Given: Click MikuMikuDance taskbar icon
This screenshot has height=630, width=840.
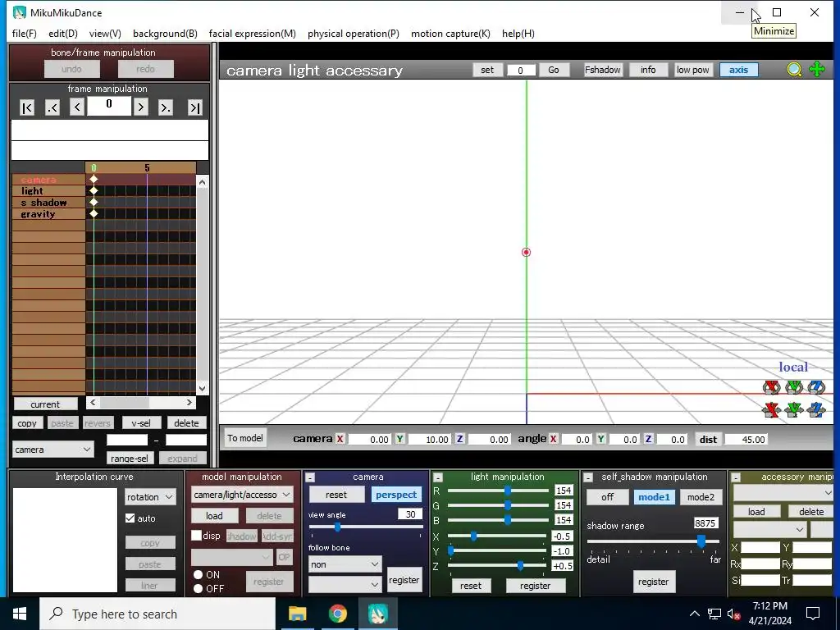Looking at the screenshot, I should pos(378,614).
